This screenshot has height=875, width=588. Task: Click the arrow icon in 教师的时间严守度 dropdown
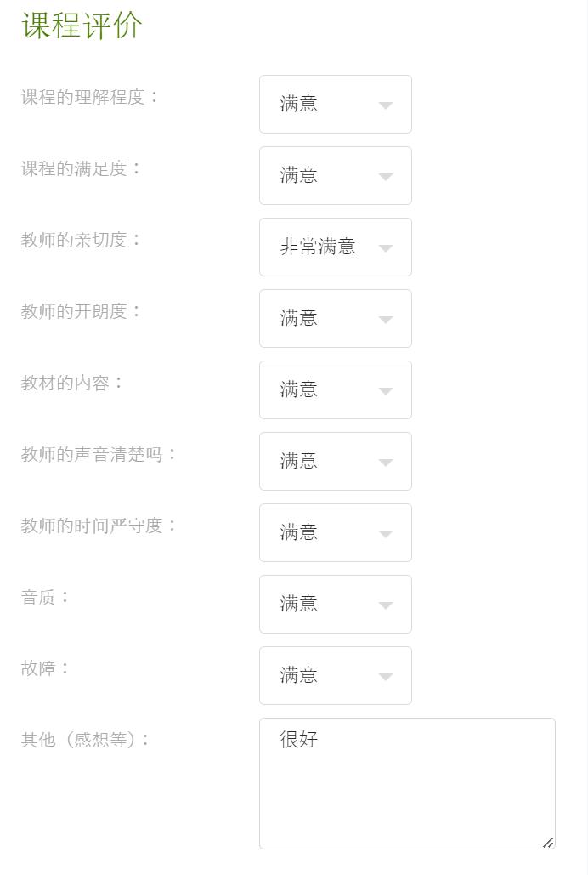pos(386,534)
